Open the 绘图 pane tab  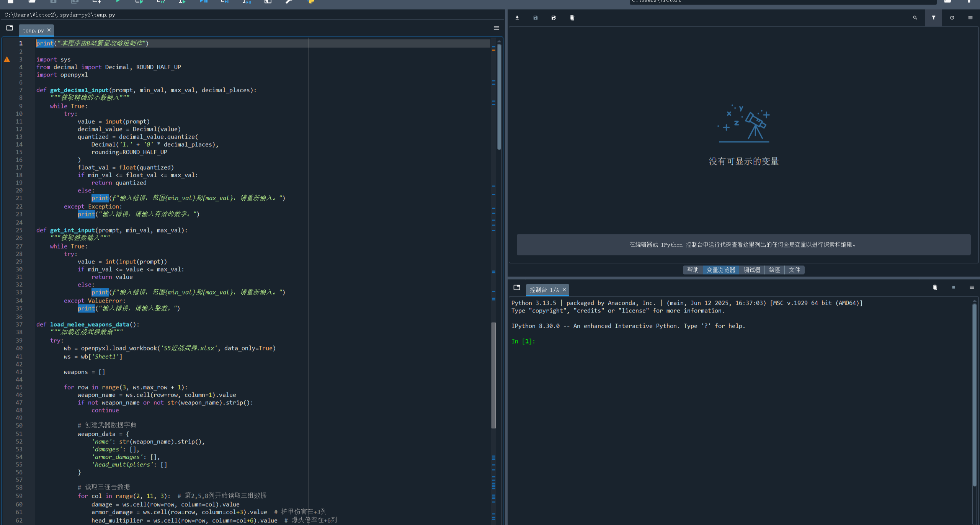pos(774,270)
